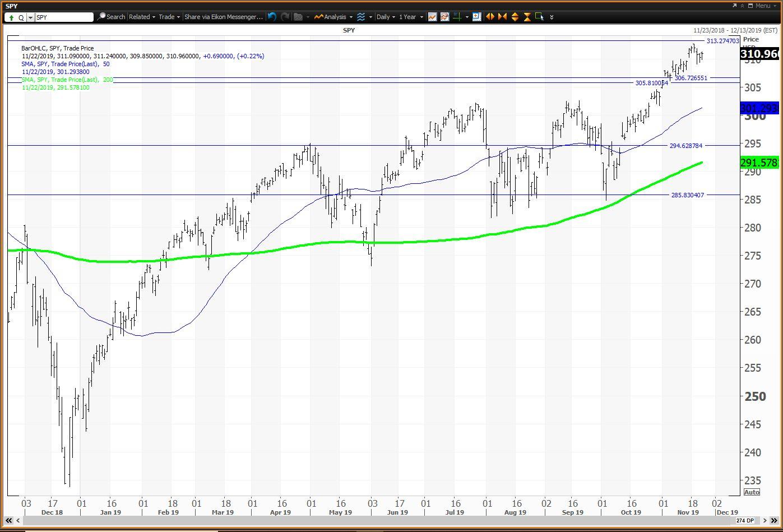
Task: Click the grey Redo arrow icon
Action: (x=284, y=17)
